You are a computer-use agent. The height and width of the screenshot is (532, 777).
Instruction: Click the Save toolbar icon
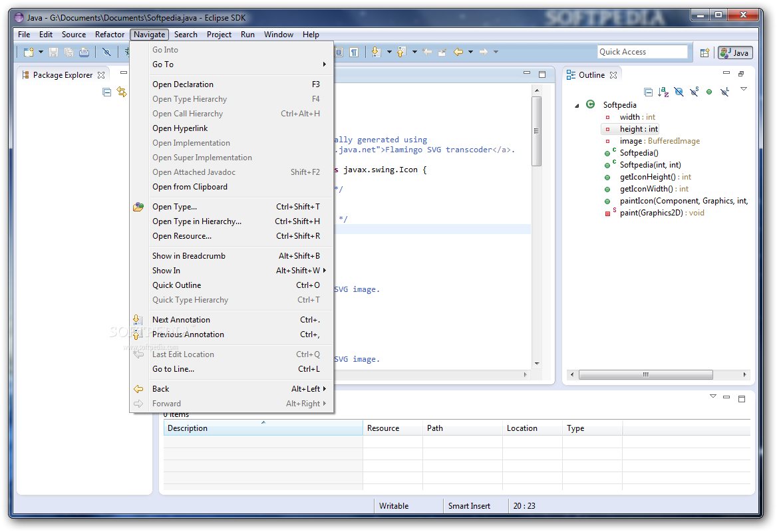[x=53, y=52]
